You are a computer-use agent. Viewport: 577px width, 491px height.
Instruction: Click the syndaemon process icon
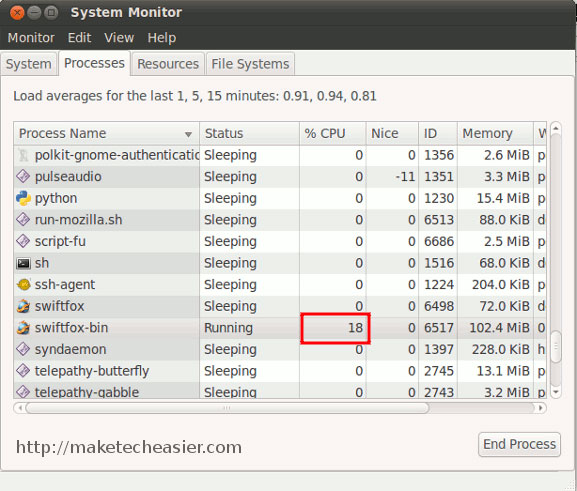(23, 349)
